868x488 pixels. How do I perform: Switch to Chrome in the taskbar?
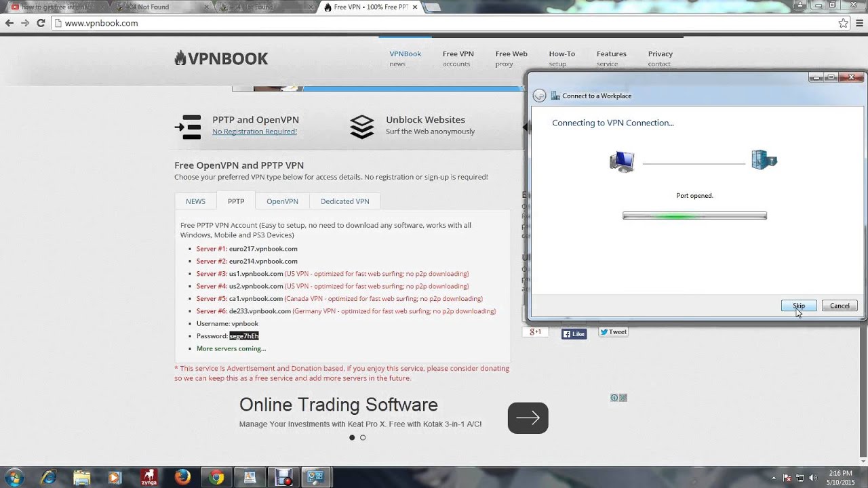(x=216, y=477)
